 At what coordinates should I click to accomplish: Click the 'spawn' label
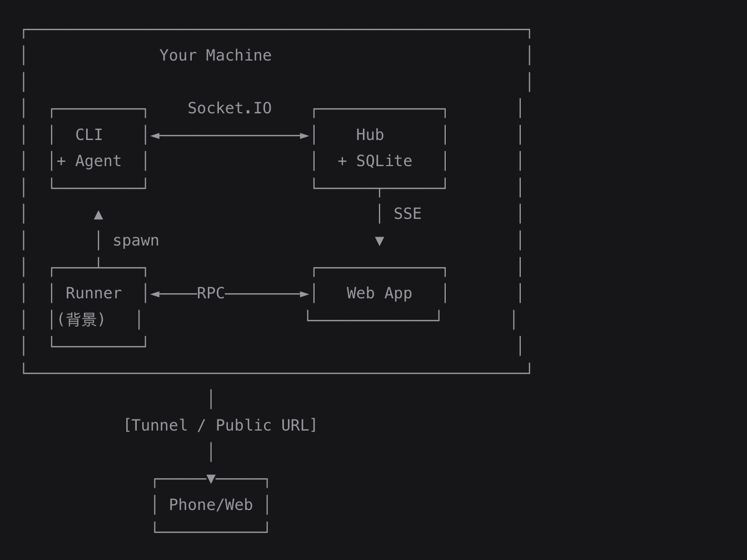(136, 241)
